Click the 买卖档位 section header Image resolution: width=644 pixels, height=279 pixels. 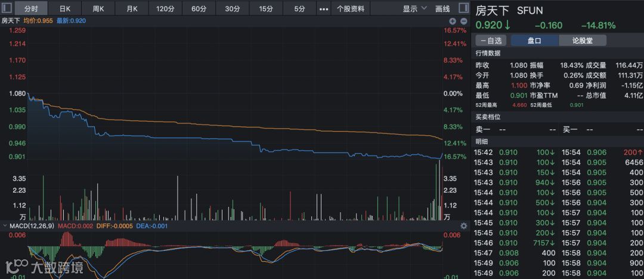click(x=488, y=117)
